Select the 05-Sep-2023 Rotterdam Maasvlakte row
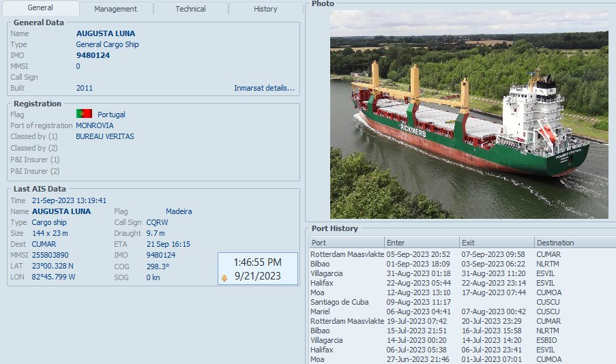The image size is (616, 364). point(463,254)
